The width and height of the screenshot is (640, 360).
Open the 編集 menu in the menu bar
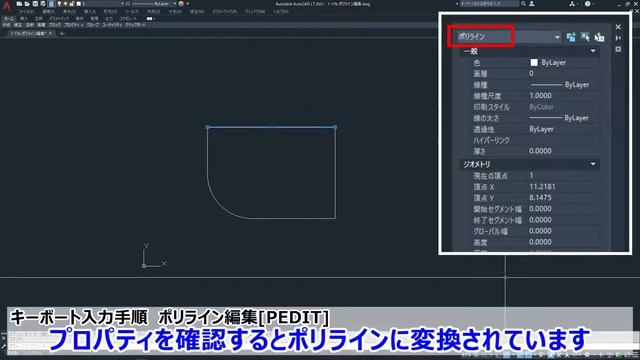[49, 11]
